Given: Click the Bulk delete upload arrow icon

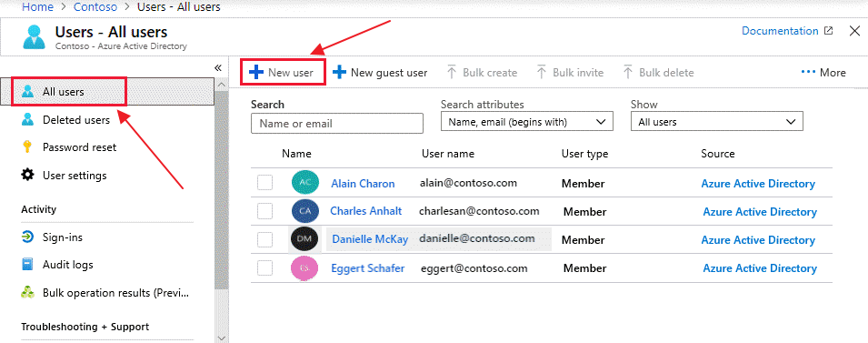Looking at the screenshot, I should pos(628,73).
